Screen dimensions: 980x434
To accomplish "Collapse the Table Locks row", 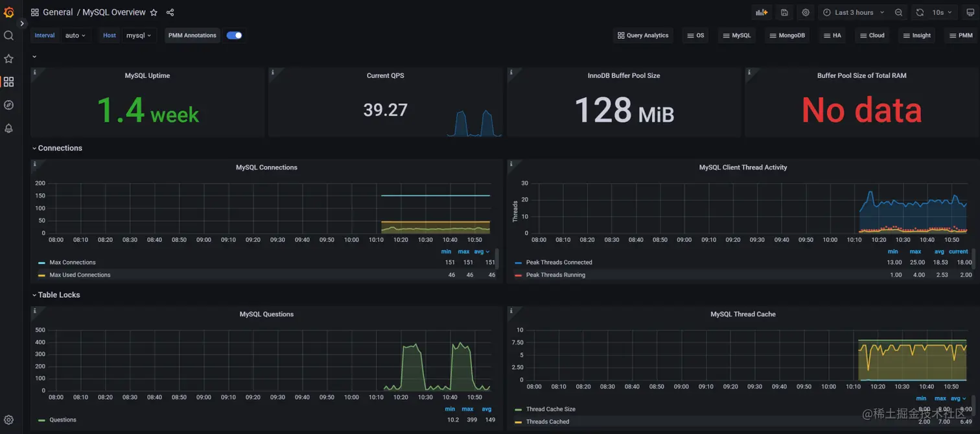I will coord(56,295).
